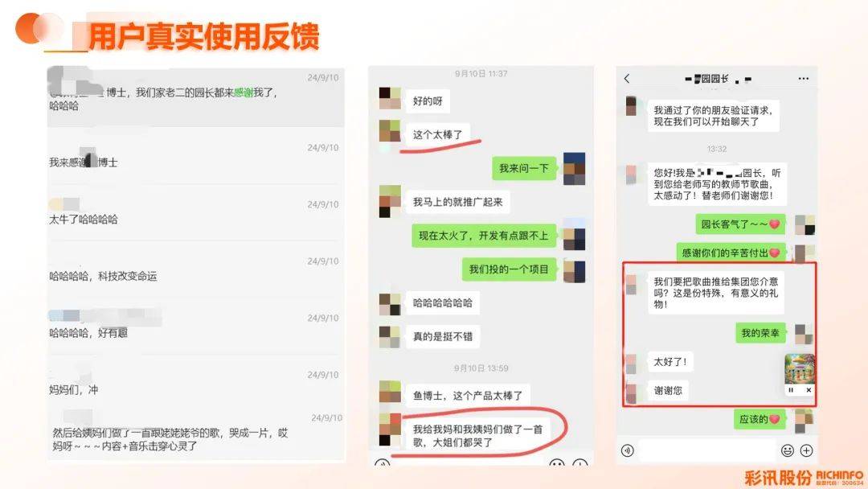The width and height of the screenshot is (868, 489).
Task: Open the '哈哈哈哈，科技改变命运' conversation
Action: click(x=195, y=269)
